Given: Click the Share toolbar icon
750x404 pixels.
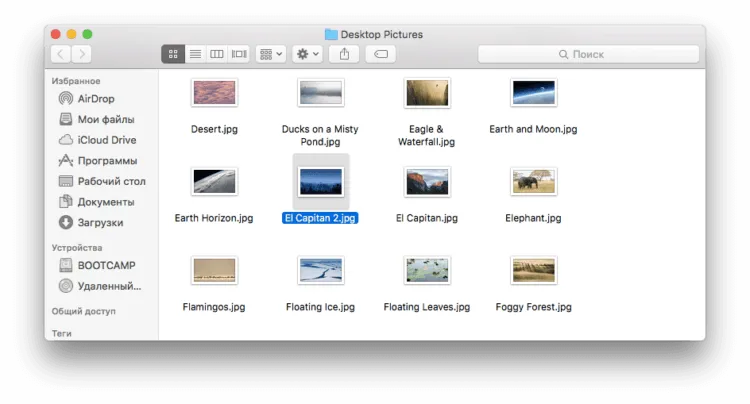Looking at the screenshot, I should coord(344,54).
